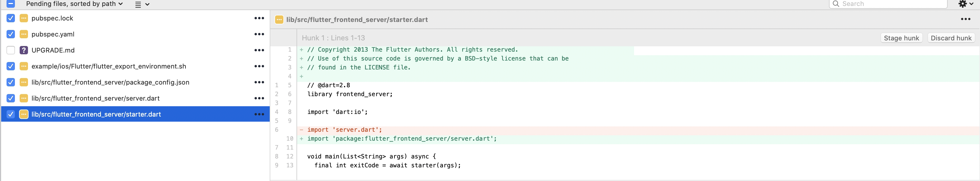Open the three-dot menu for UPGRADE.md
Screen dimensions: 980x181
coord(259,50)
